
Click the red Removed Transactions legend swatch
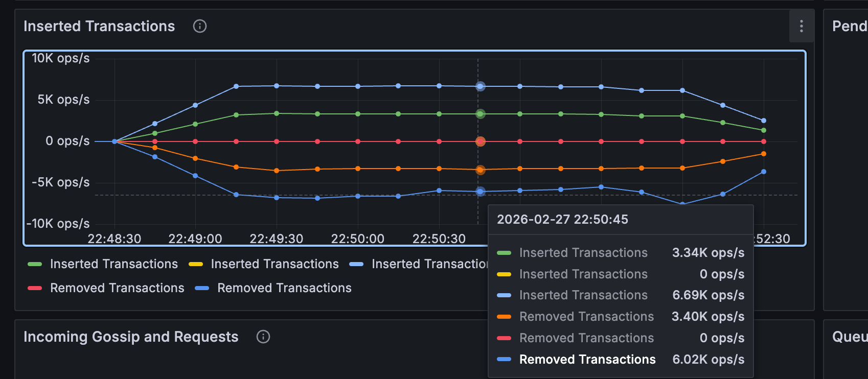[x=35, y=288]
